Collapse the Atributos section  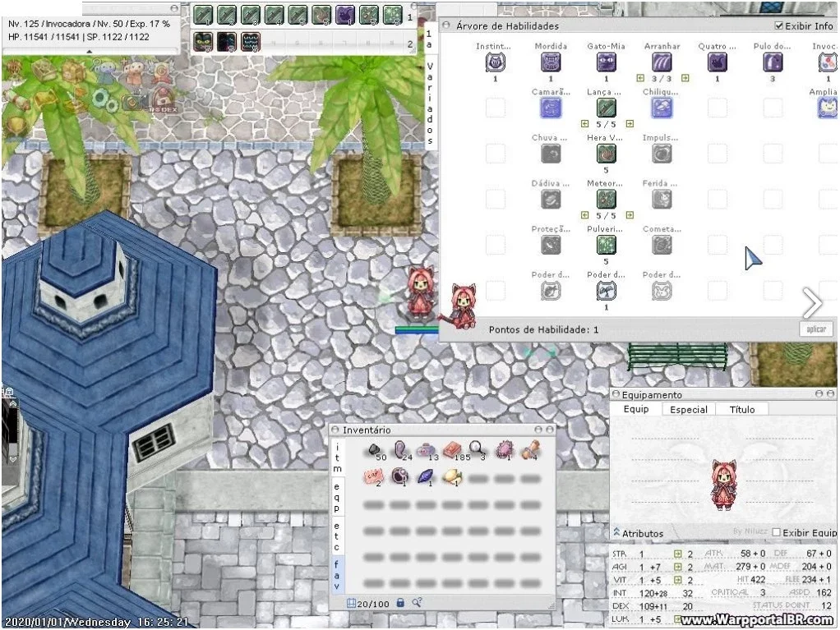(616, 532)
